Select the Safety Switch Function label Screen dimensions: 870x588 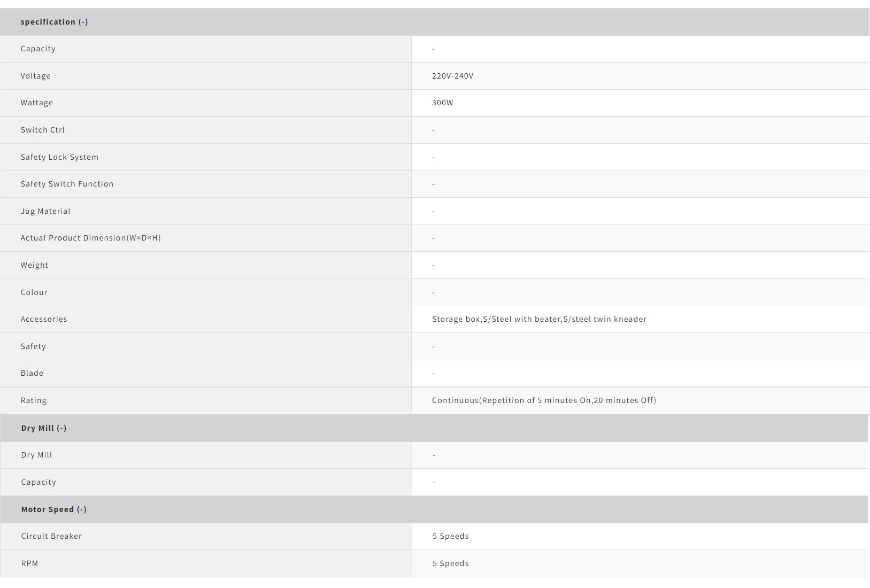67,184
